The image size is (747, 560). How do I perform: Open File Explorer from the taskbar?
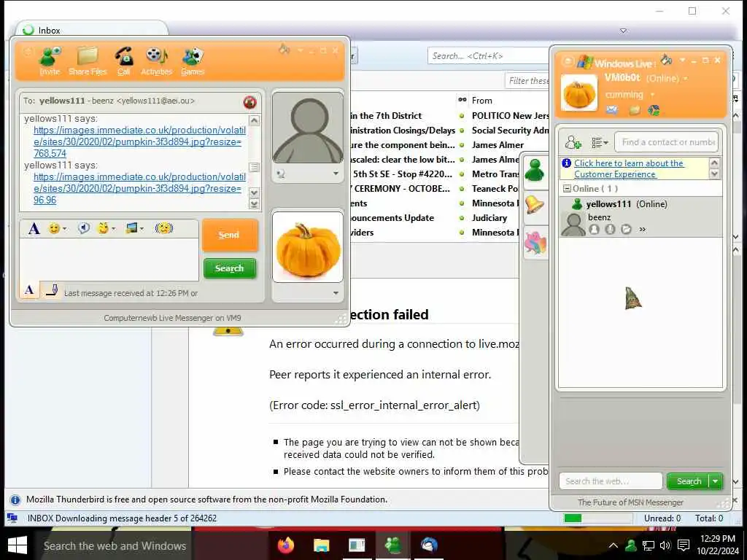[321, 545]
